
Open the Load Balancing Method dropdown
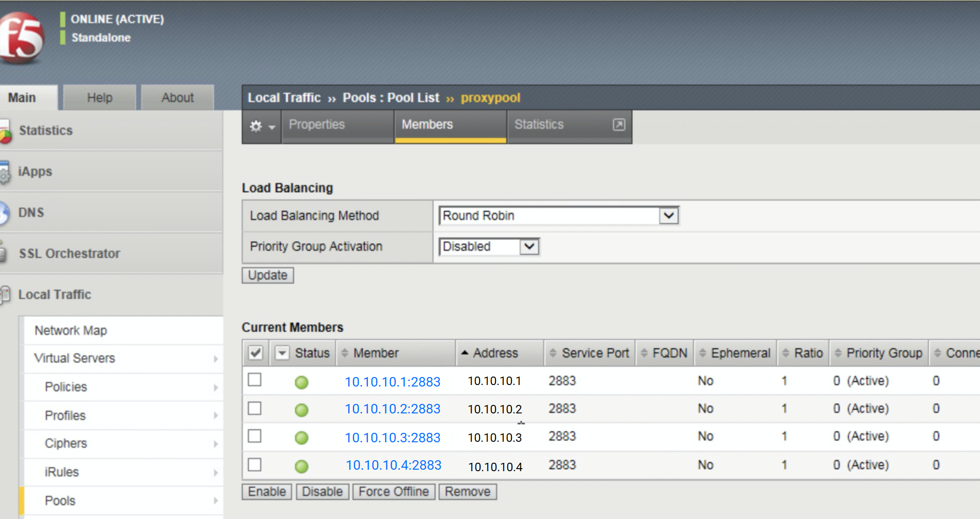[559, 216]
